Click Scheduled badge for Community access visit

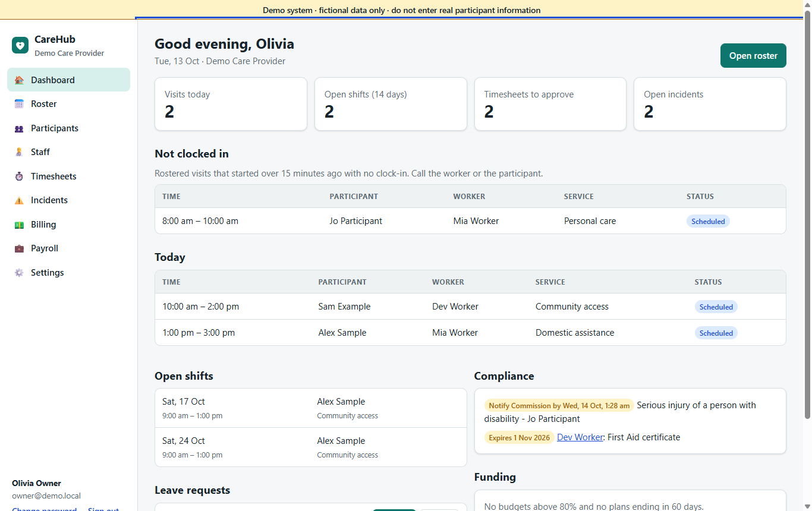click(x=716, y=307)
